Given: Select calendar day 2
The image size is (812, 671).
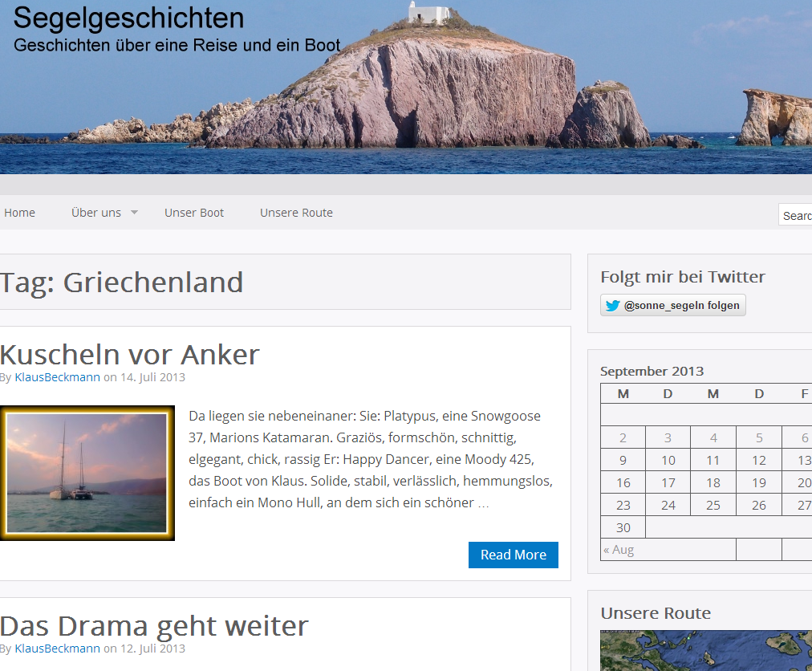Looking at the screenshot, I should click(623, 437).
